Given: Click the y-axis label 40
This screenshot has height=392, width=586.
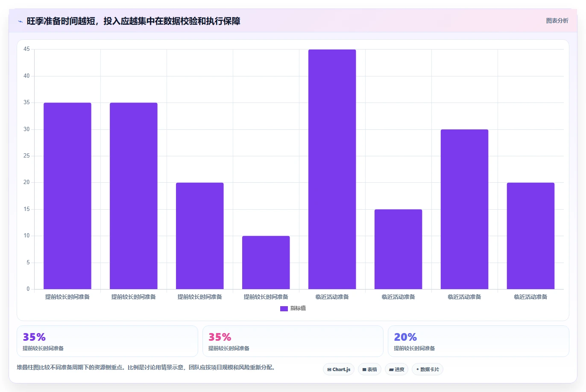Looking at the screenshot, I should click(x=26, y=76).
